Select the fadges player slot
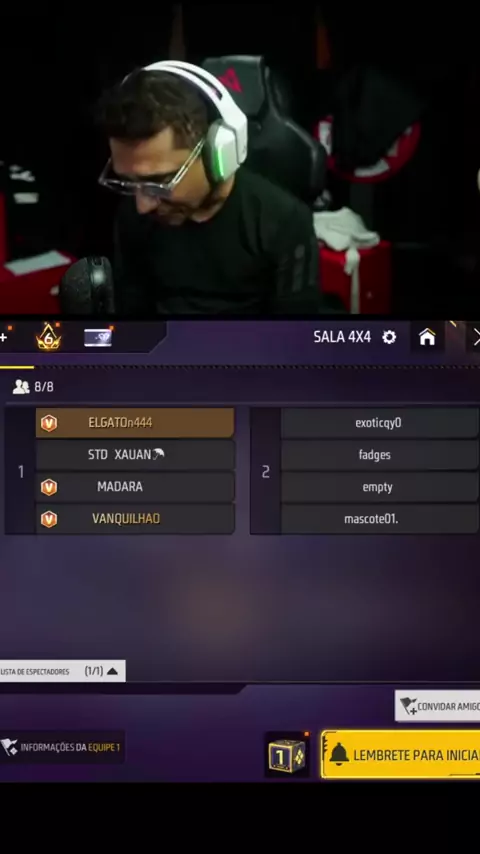The height and width of the screenshot is (854, 480). pos(380,455)
